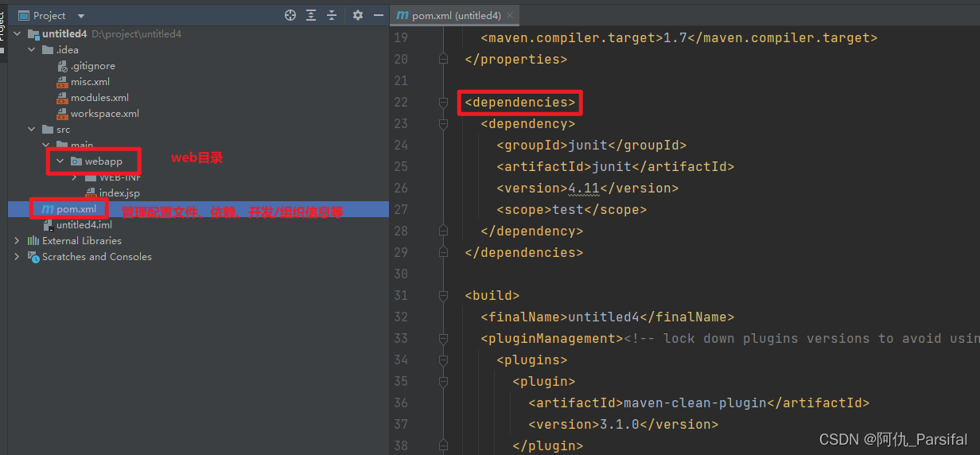Image resolution: width=980 pixels, height=455 pixels.
Task: Collapse the webapp folder chevron
Action: coord(60,161)
